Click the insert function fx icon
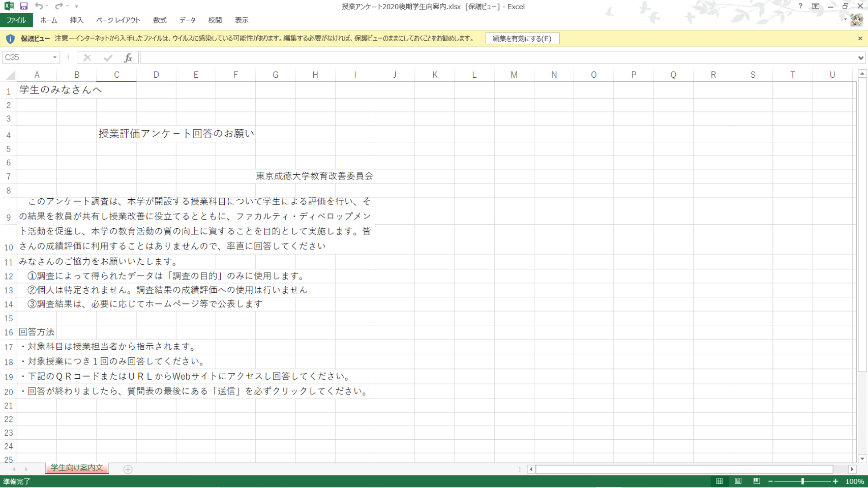The image size is (868, 488). click(128, 58)
